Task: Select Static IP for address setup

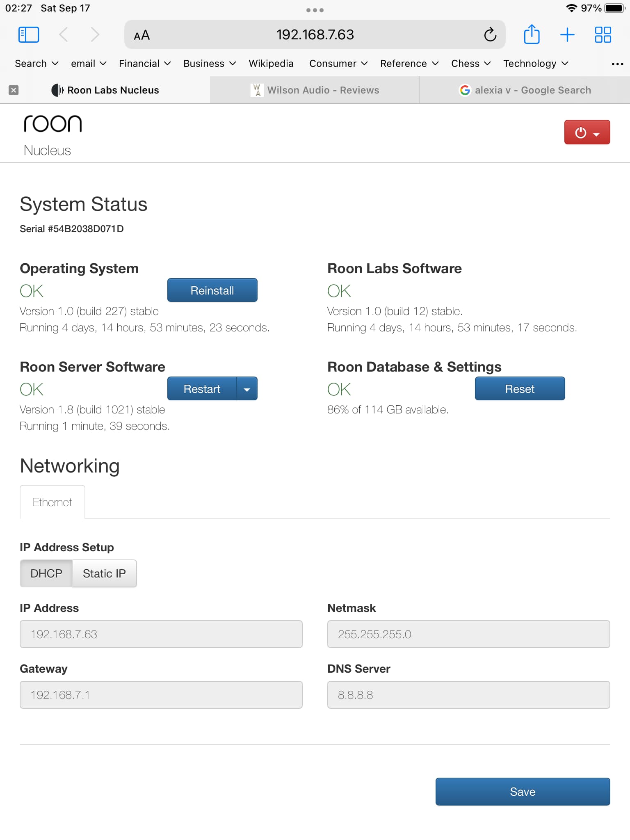Action: point(104,573)
